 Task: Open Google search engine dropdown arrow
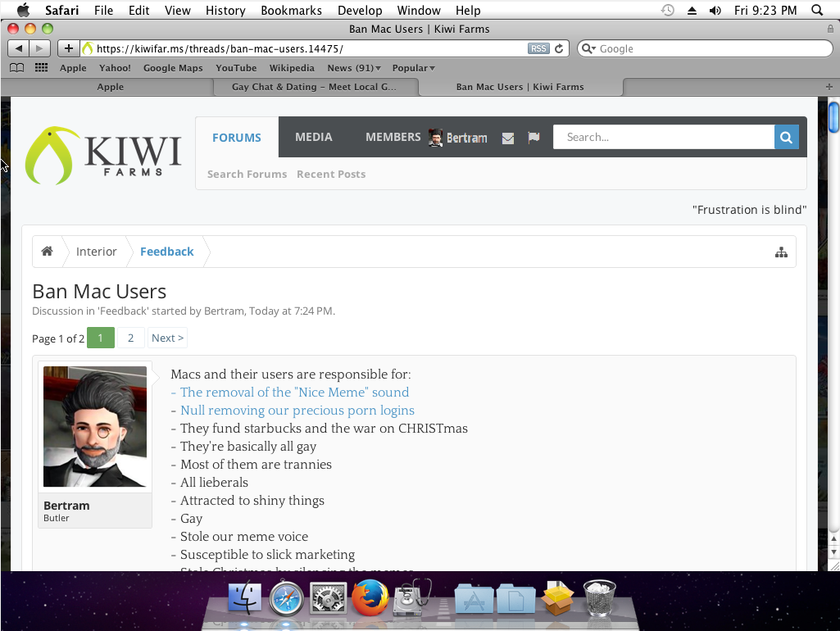(x=589, y=48)
